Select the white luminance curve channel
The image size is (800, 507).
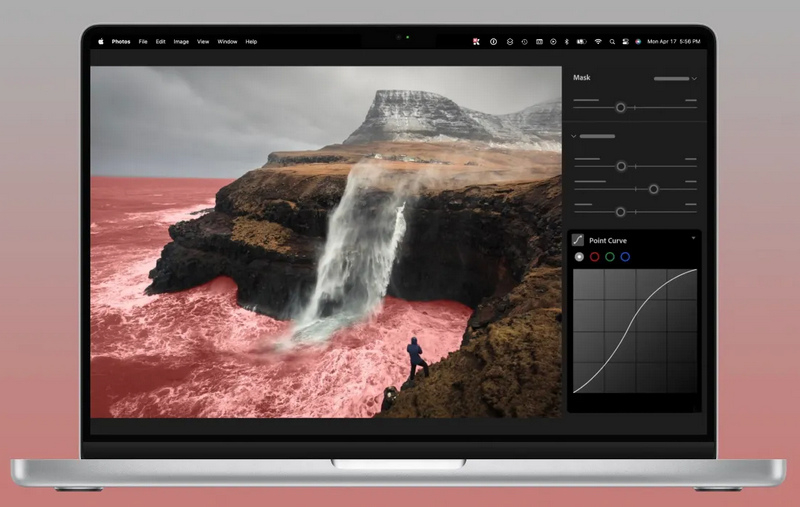tap(579, 257)
